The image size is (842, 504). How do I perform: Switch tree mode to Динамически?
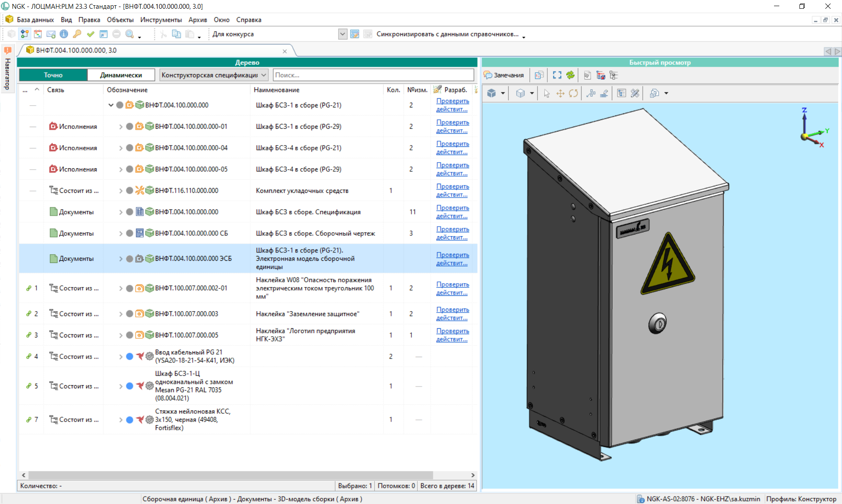click(121, 75)
